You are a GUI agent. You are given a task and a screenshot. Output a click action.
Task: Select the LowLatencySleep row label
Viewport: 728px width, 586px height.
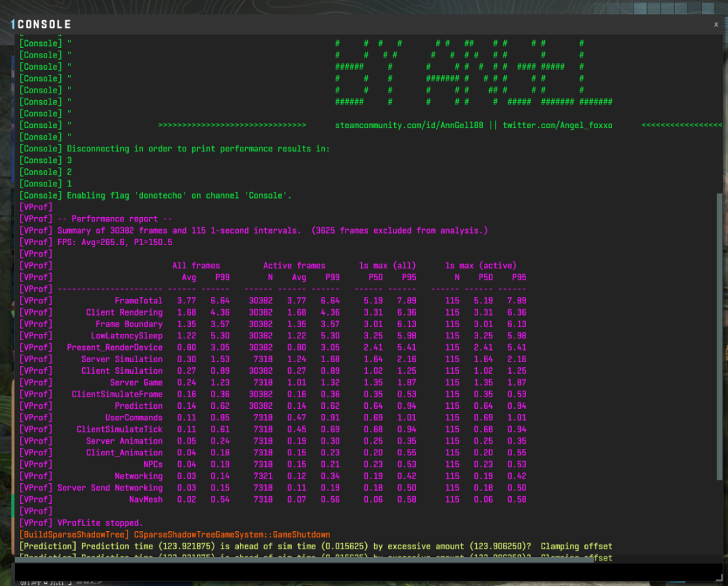pyautogui.click(x=127, y=336)
